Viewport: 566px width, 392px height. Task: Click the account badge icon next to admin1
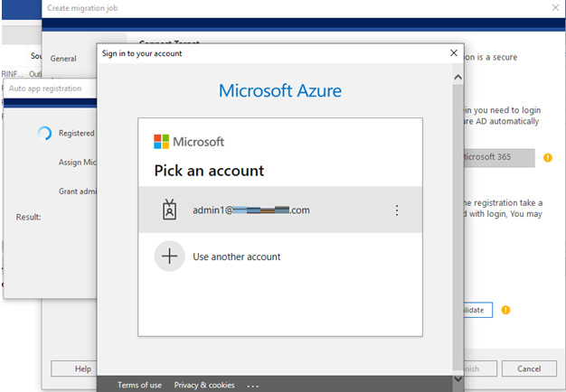click(x=169, y=210)
